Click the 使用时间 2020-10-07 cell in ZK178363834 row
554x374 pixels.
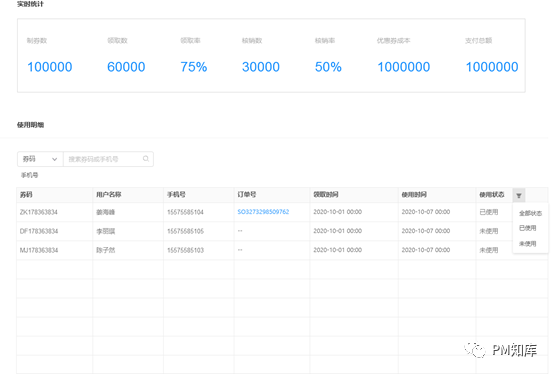(426, 212)
